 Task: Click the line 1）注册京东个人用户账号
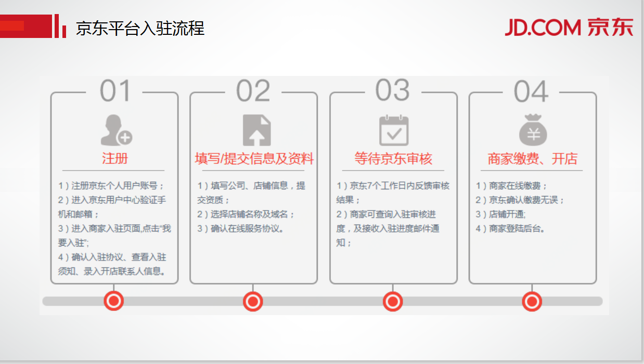coord(111,186)
